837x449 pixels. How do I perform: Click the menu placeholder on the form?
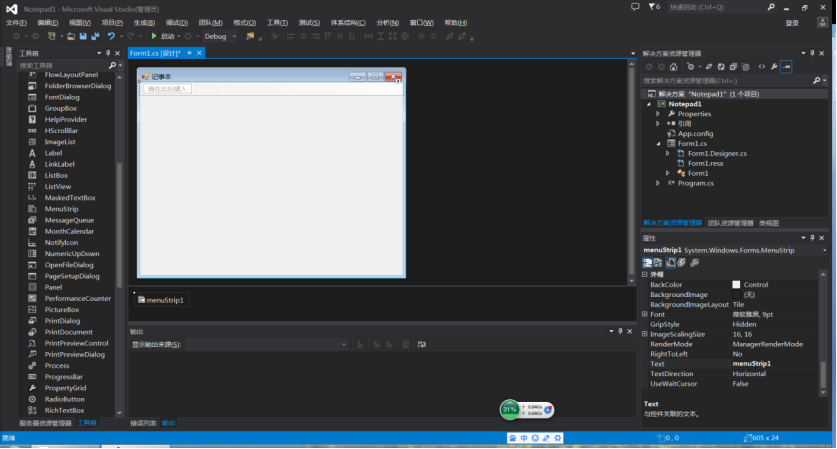coord(167,89)
